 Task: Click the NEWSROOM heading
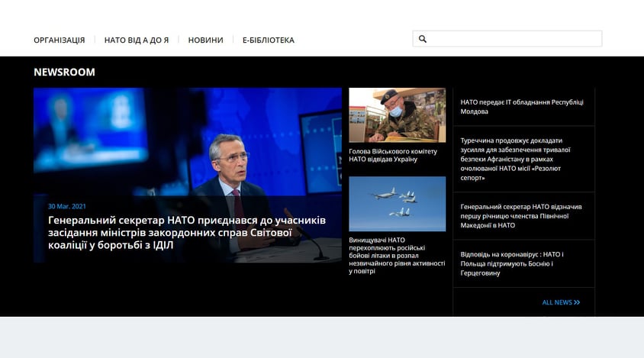(65, 72)
